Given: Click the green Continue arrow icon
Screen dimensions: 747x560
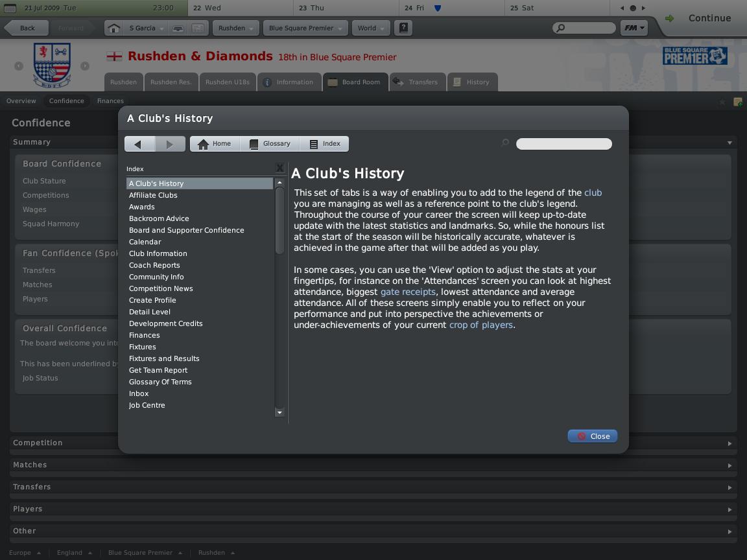Looking at the screenshot, I should [x=670, y=18].
